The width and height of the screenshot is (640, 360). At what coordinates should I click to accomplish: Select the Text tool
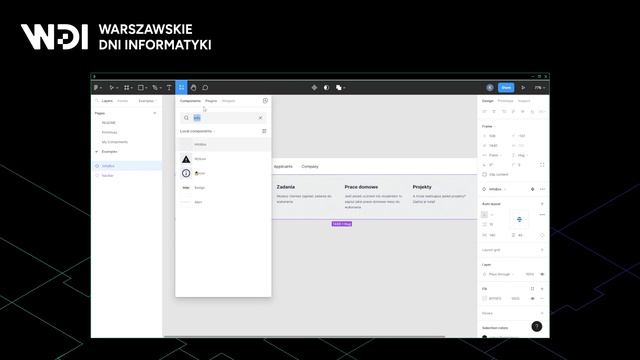169,88
